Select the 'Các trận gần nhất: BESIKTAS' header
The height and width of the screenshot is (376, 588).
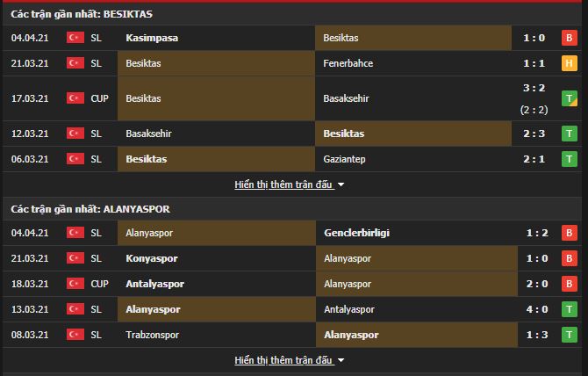82,14
